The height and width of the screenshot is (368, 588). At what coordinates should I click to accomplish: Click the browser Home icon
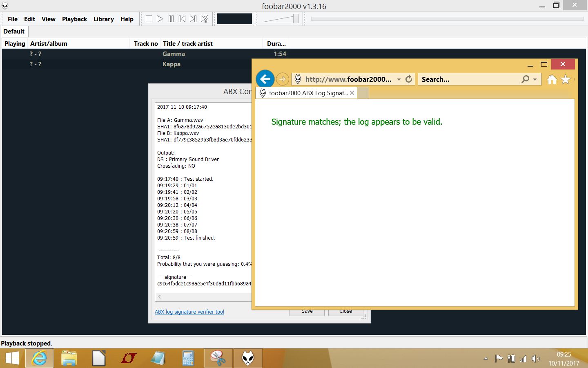pos(552,79)
